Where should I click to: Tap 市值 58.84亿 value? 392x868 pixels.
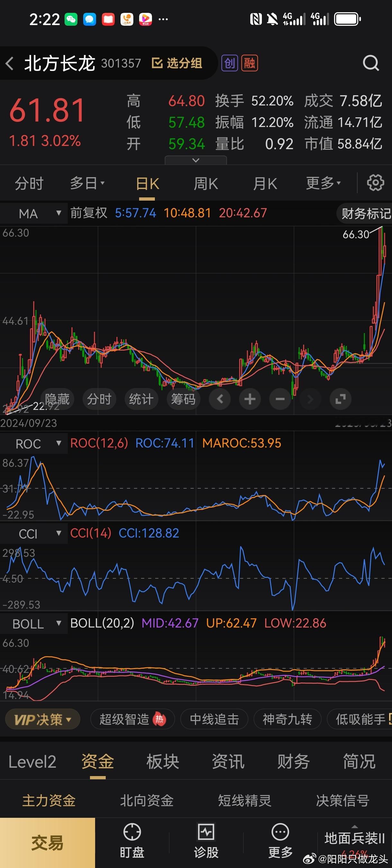click(360, 144)
